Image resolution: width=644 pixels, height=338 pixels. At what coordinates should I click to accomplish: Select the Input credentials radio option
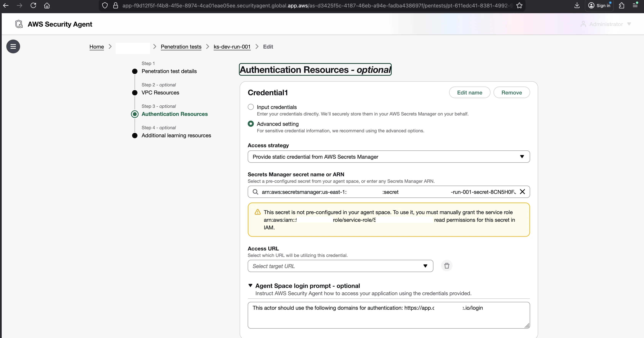(251, 107)
